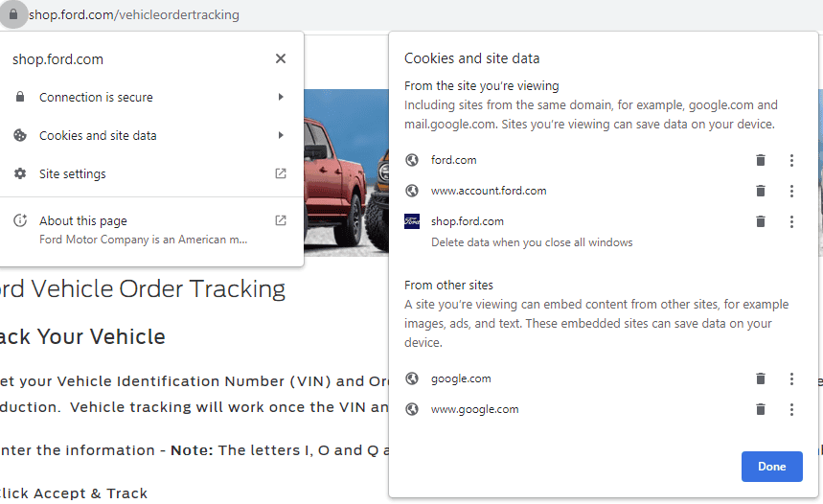This screenshot has height=504, width=823.
Task: Delete saved data for www.account.ford.com
Action: 760,191
